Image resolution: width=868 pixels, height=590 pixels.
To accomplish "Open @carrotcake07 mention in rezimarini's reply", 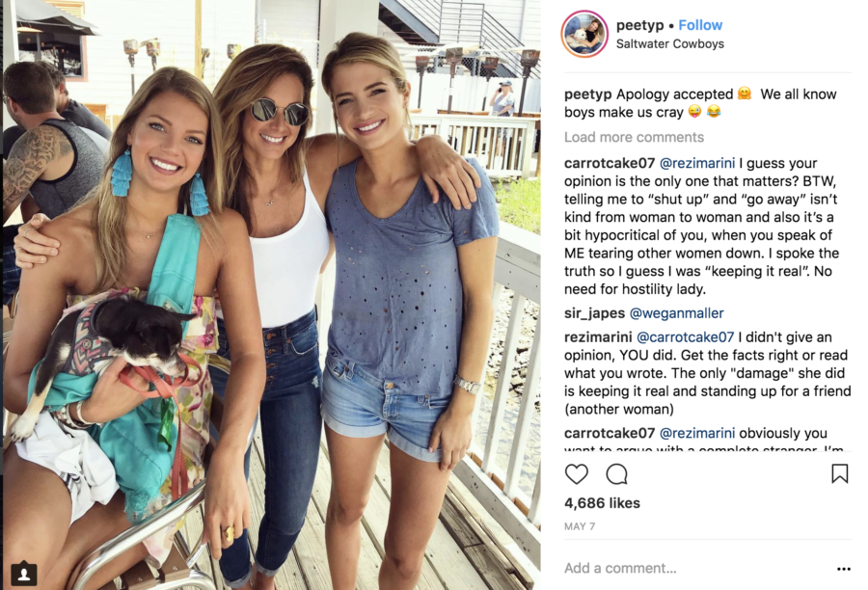I will pyautogui.click(x=686, y=337).
